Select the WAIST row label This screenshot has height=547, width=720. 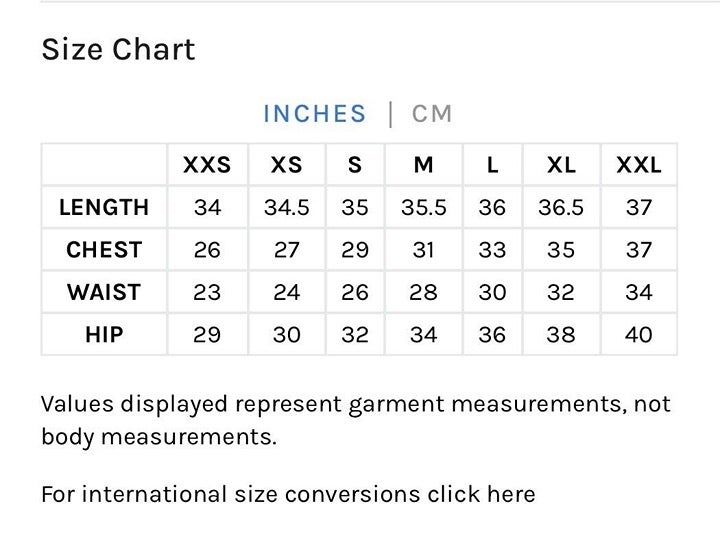pyautogui.click(x=104, y=292)
